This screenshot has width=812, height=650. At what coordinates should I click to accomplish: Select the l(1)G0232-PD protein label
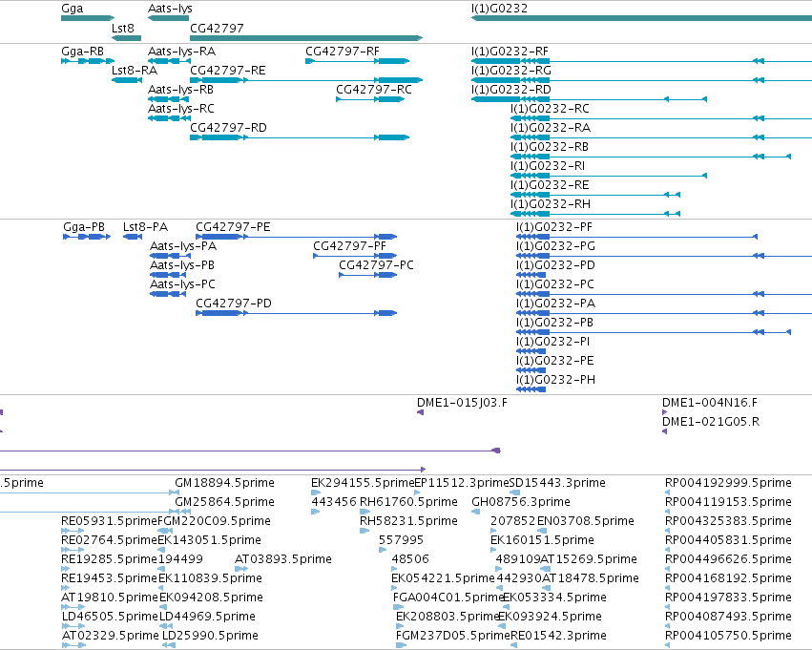click(x=555, y=265)
